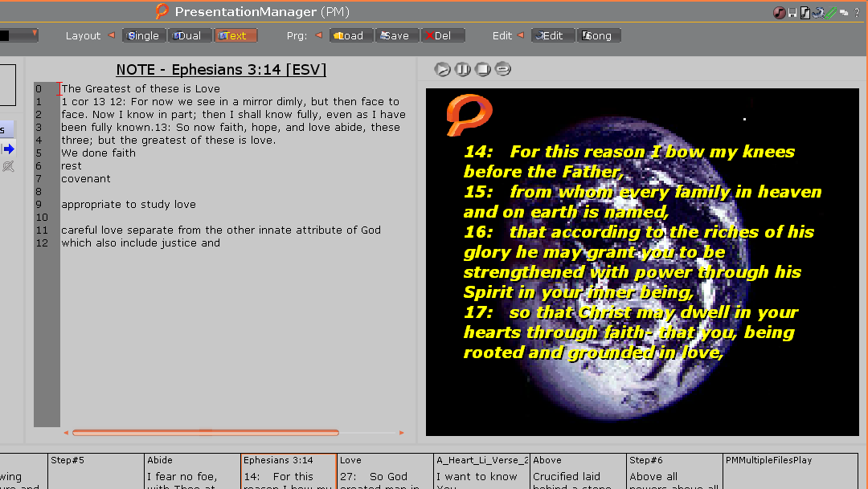The image size is (868, 489).
Task: Click note line 'covenant'
Action: pos(86,179)
